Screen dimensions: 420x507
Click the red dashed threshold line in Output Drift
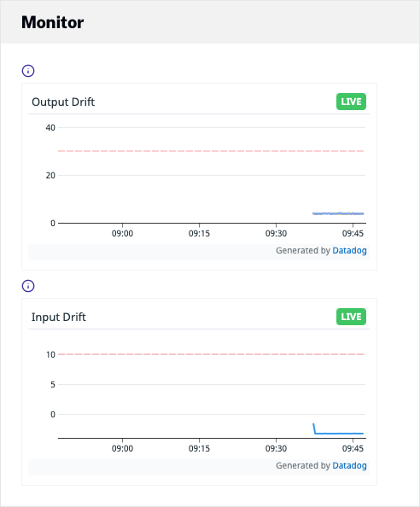click(x=211, y=151)
